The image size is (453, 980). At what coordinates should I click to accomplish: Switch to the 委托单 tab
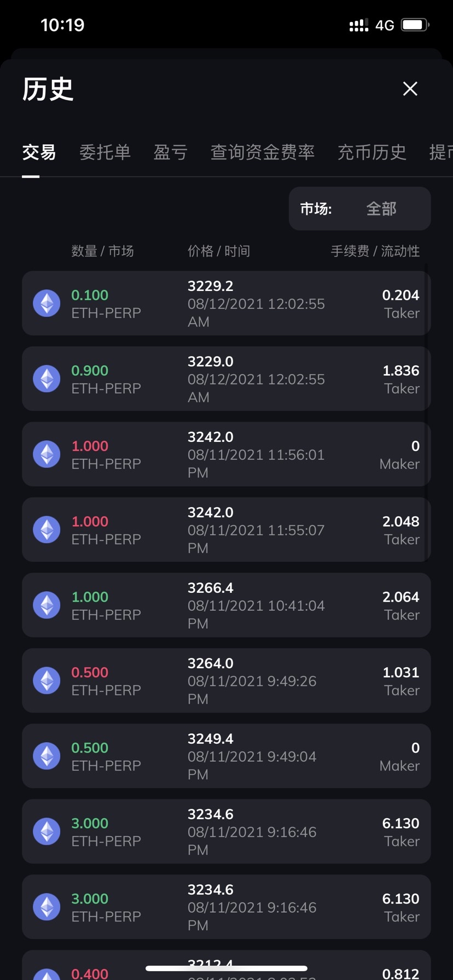pyautogui.click(x=105, y=152)
